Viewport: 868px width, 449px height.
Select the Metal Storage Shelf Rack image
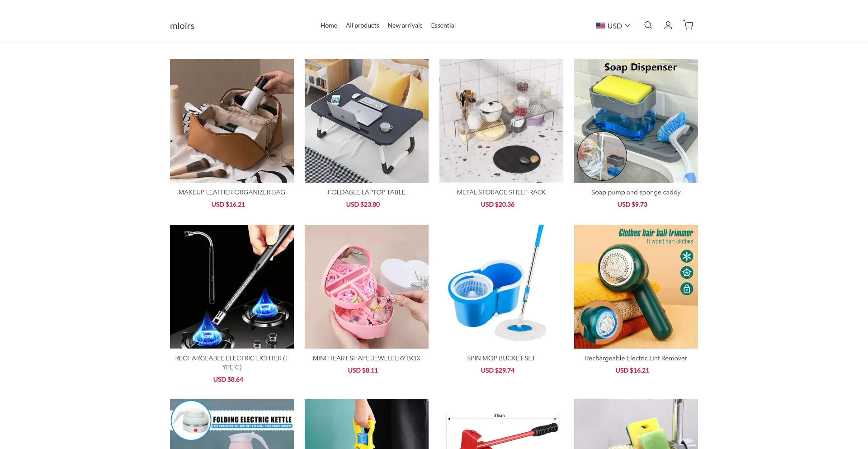click(501, 121)
